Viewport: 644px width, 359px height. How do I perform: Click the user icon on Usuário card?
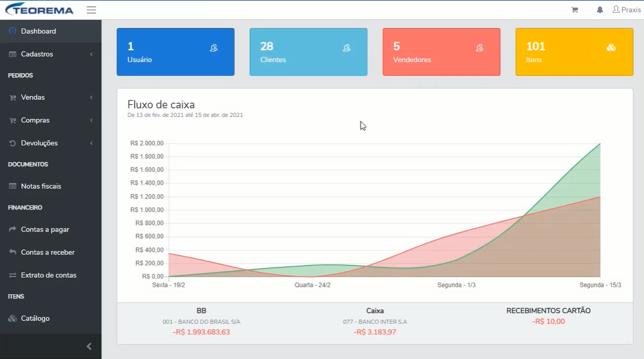(214, 48)
